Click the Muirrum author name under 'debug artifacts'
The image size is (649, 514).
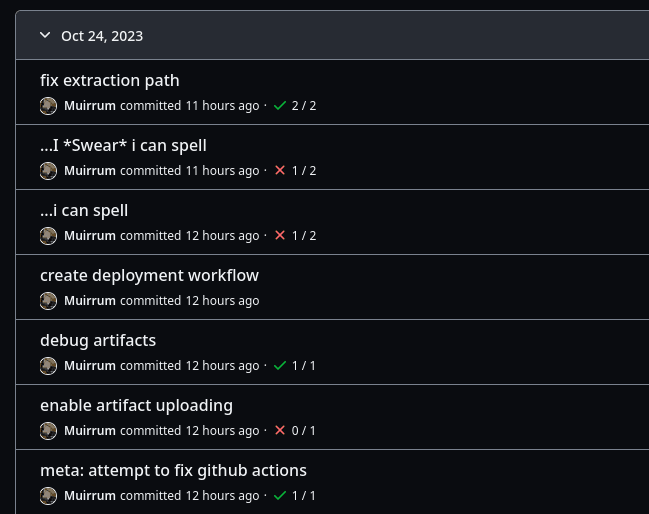[x=90, y=365]
